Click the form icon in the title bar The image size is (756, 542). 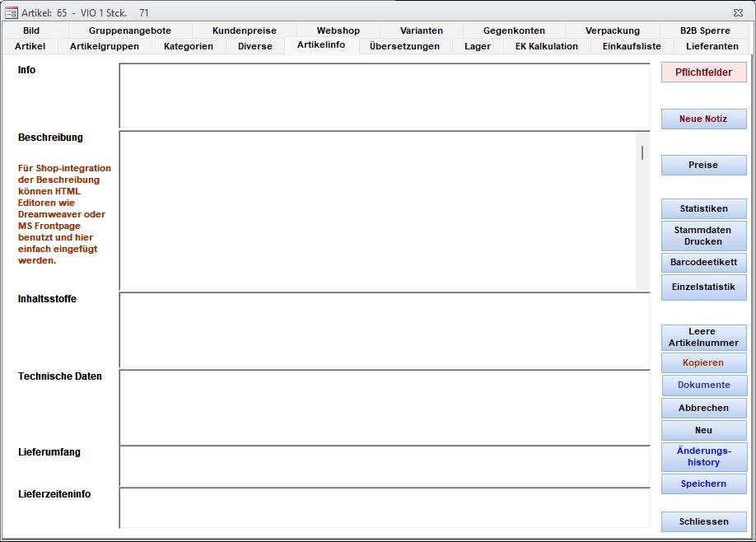point(12,12)
